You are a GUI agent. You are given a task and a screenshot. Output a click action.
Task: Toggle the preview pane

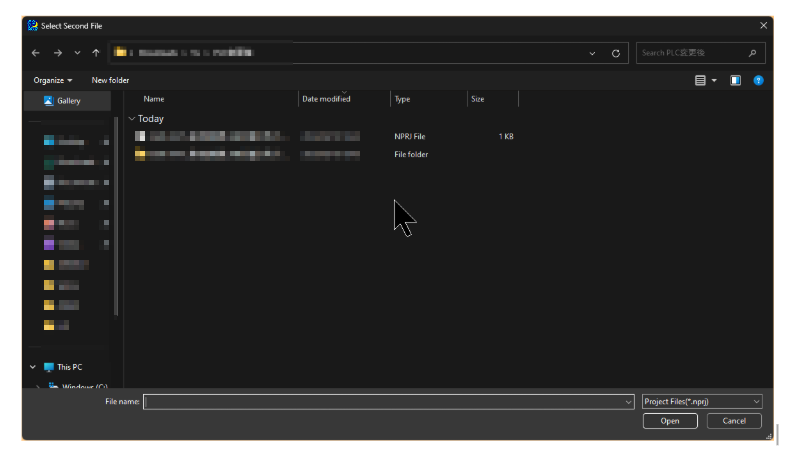coord(735,80)
